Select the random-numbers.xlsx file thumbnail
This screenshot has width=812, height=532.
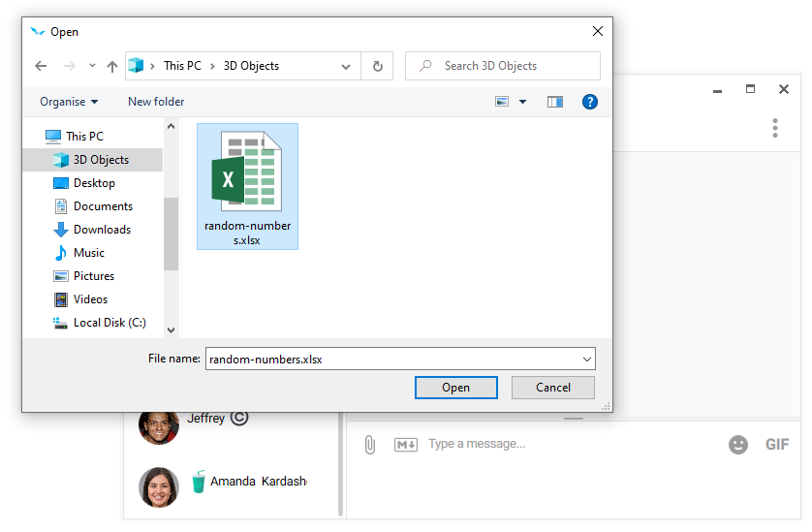coord(247,186)
